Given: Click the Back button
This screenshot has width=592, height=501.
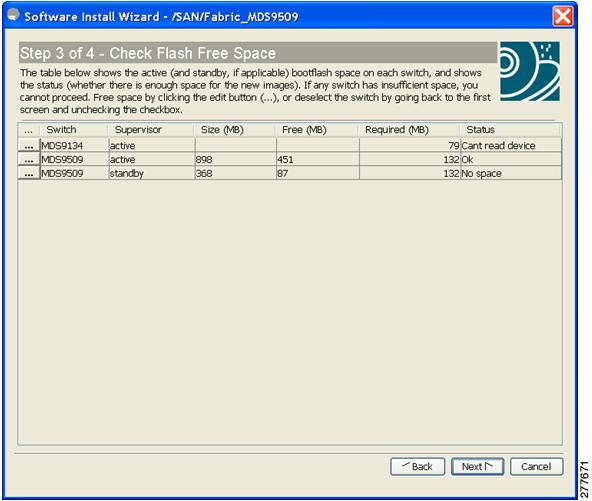Looking at the screenshot, I should (418, 467).
